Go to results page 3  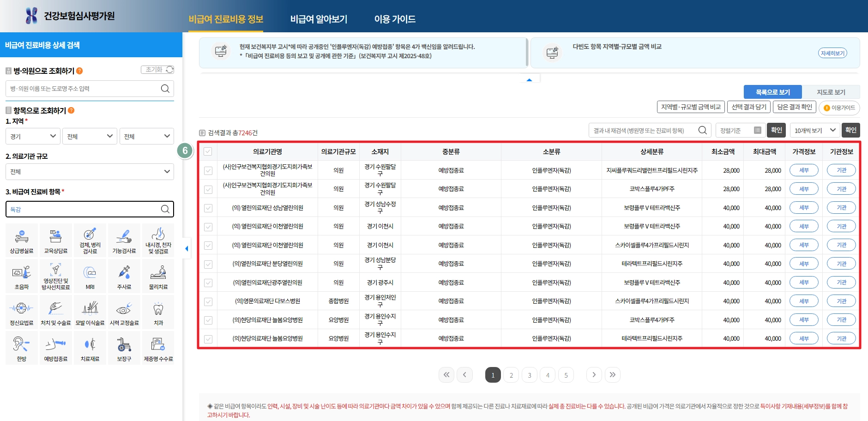point(529,375)
